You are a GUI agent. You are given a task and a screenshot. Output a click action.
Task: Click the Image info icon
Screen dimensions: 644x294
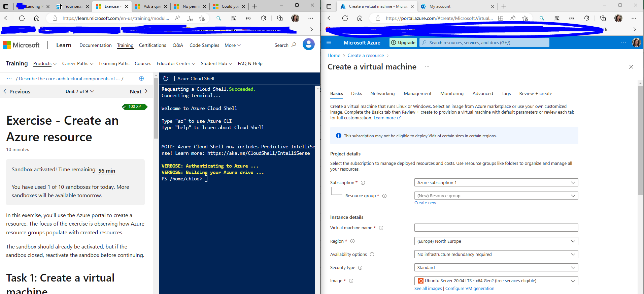click(351, 281)
